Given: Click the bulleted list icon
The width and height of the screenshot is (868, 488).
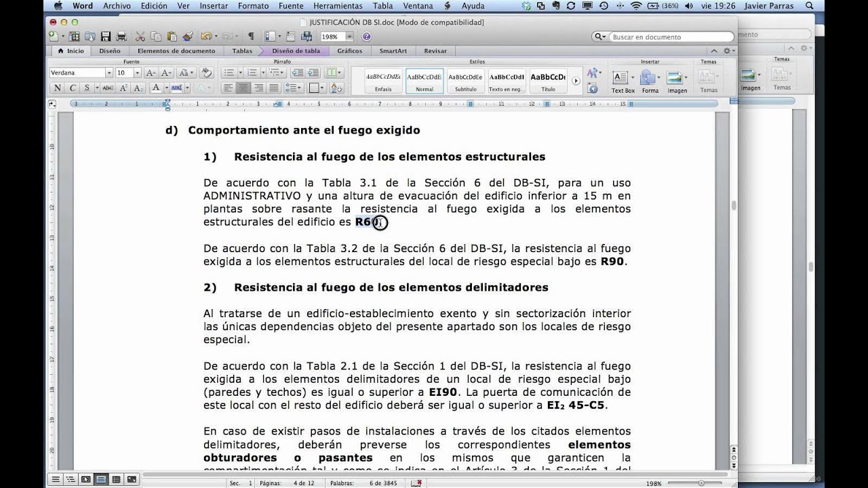Looking at the screenshot, I should [x=229, y=73].
